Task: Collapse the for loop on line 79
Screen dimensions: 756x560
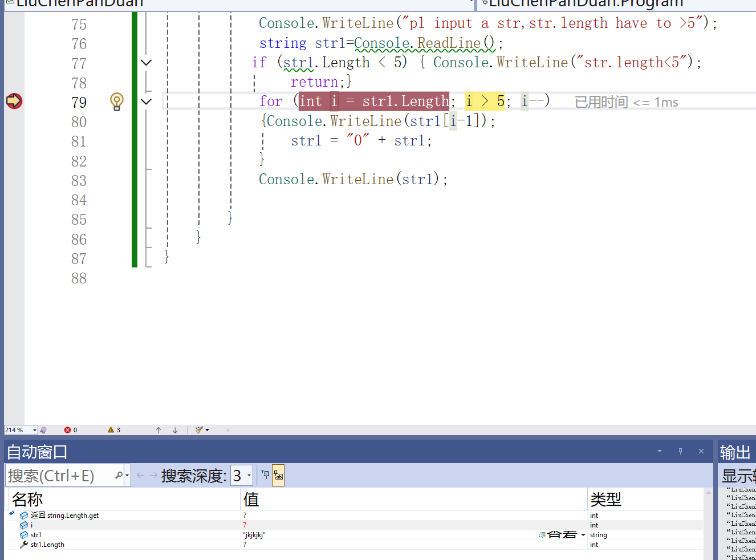Action: [x=147, y=102]
